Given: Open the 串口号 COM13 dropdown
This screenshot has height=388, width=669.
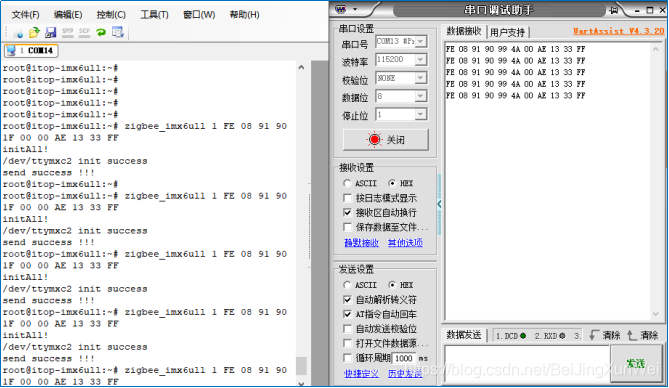Looking at the screenshot, I should 421,41.
